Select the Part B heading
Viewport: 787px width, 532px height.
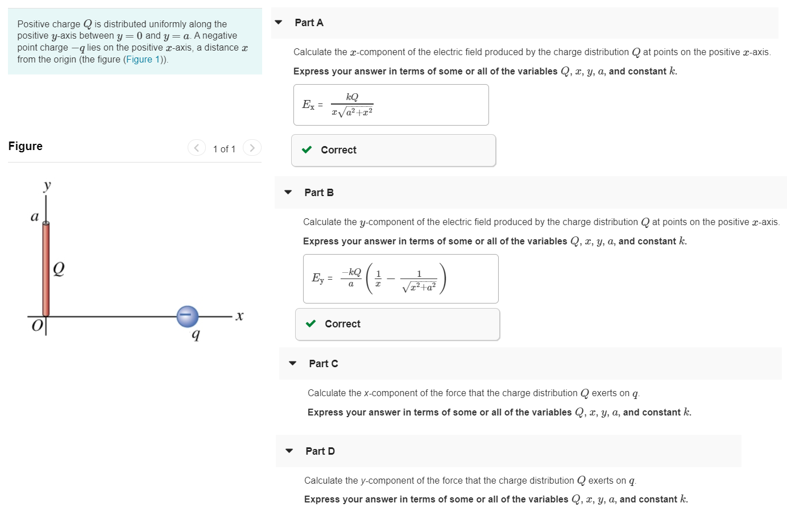tap(319, 193)
